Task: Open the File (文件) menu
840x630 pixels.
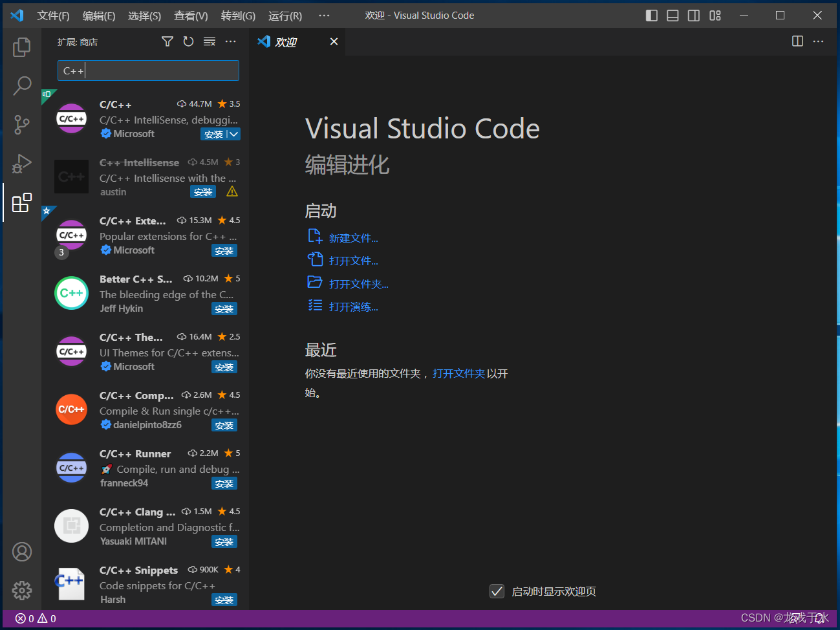Action: tap(53, 16)
